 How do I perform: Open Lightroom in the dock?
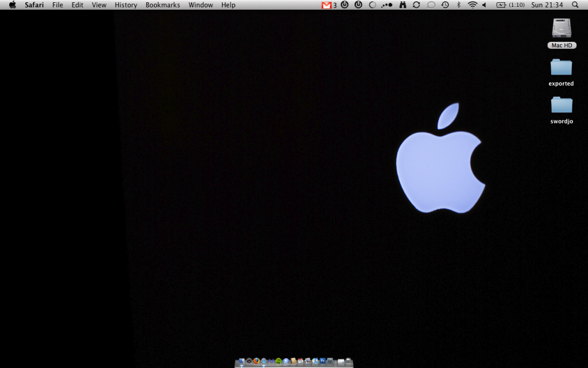click(x=330, y=361)
